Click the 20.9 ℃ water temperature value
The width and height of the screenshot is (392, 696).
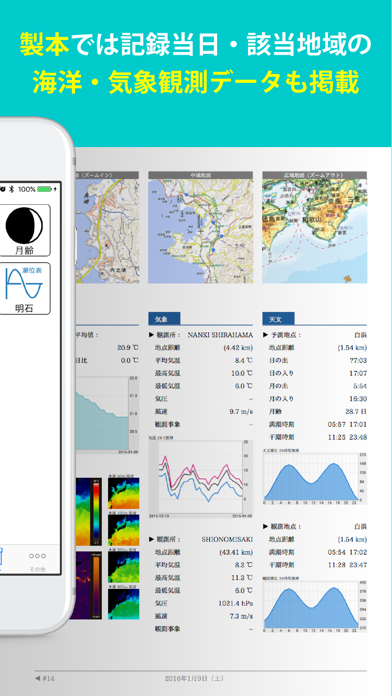127,348
